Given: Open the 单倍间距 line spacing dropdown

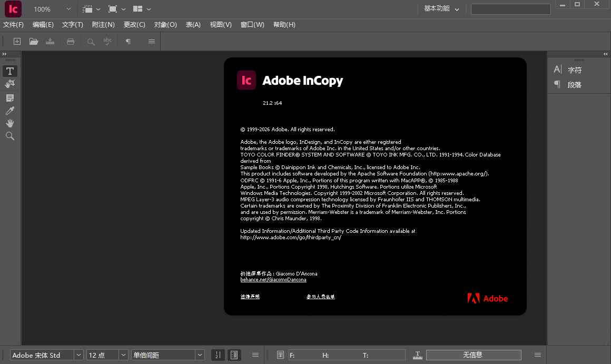Looking at the screenshot, I should click(200, 355).
